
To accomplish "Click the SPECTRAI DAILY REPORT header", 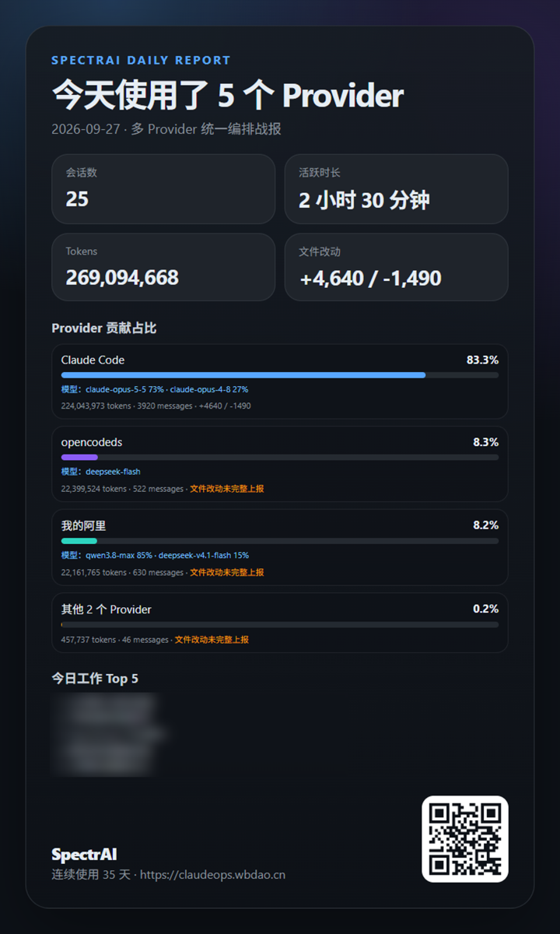I will click(141, 60).
